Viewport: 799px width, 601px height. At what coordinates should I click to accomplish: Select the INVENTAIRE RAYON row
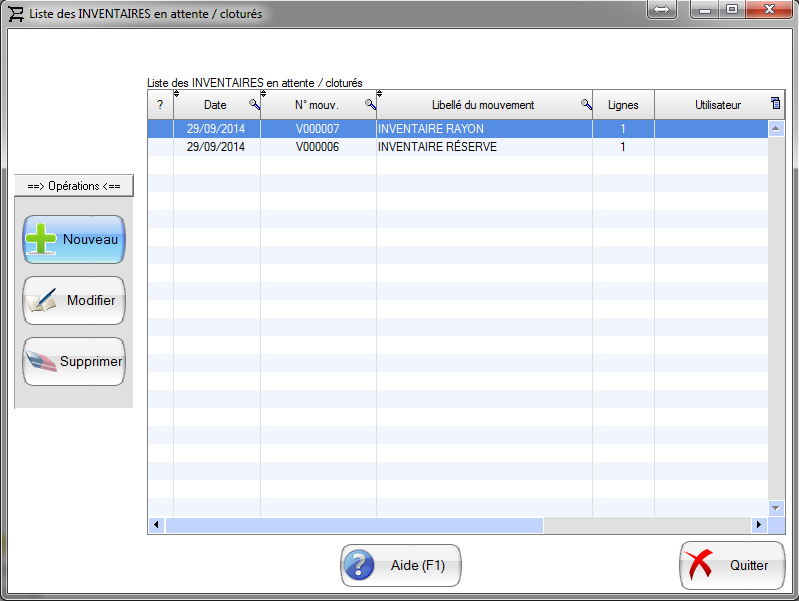pyautogui.click(x=458, y=128)
